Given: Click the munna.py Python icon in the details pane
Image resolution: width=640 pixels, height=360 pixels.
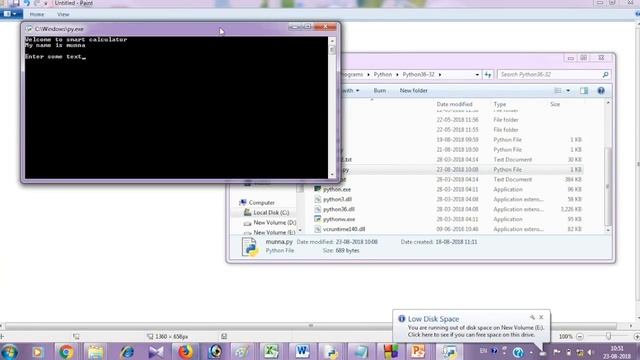Looking at the screenshot, I should [249, 247].
